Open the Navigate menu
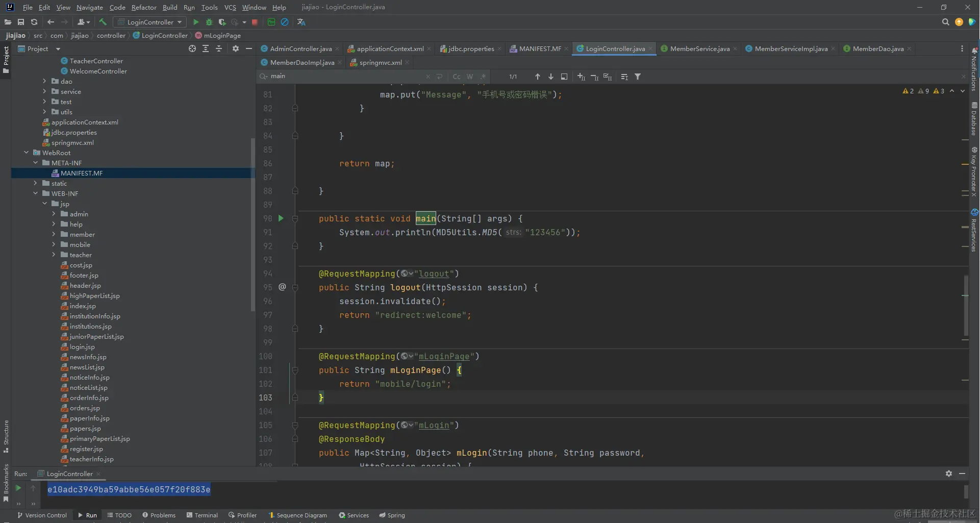Screen dimensions: 980x523 [90, 7]
